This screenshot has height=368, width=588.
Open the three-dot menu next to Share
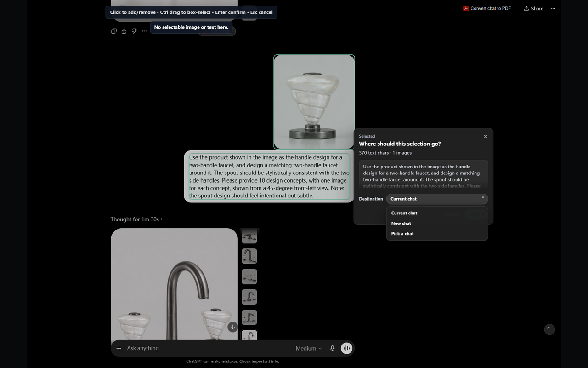[553, 8]
